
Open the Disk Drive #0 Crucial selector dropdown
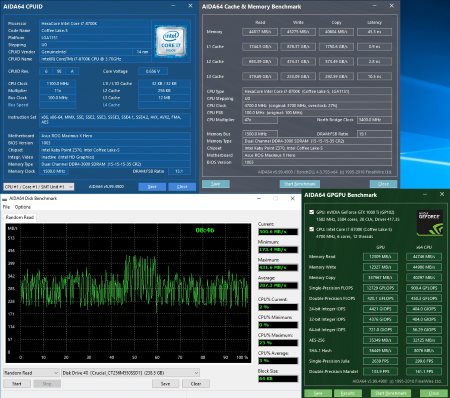(130, 373)
